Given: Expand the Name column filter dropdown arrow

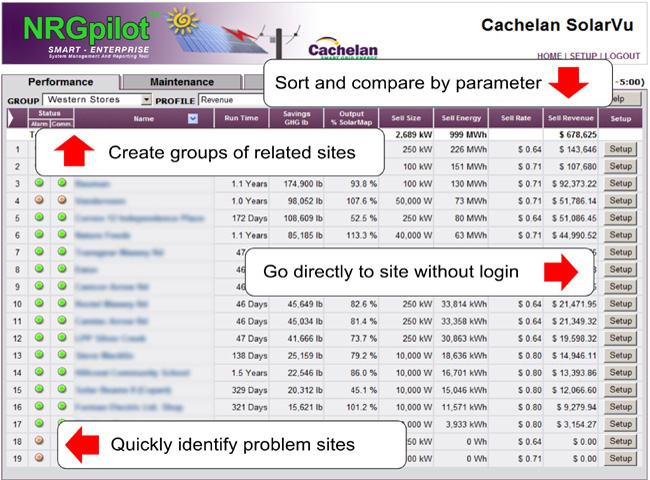Looking at the screenshot, I should coord(193,118).
